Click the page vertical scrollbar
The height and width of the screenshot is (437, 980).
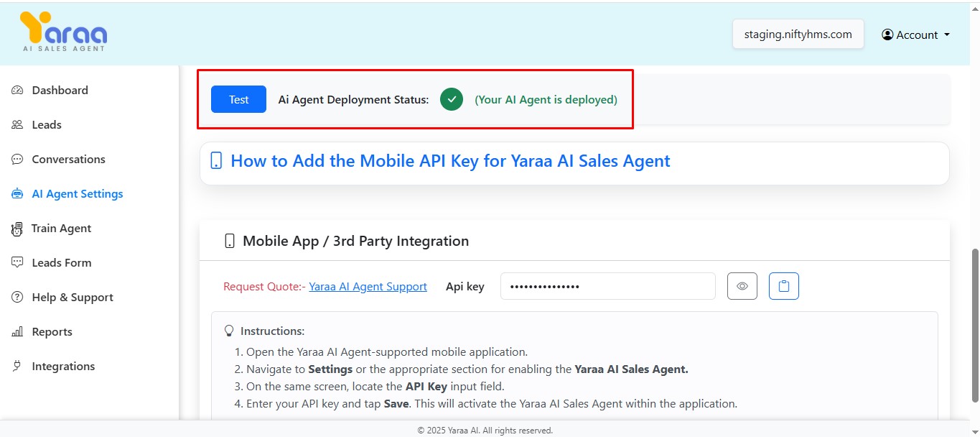[x=974, y=325]
